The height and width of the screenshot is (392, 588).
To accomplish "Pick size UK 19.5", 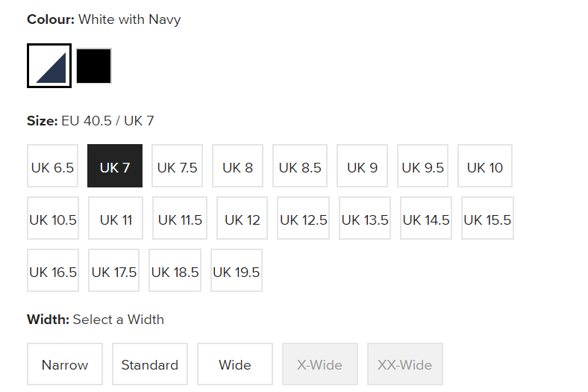I will point(237,270).
